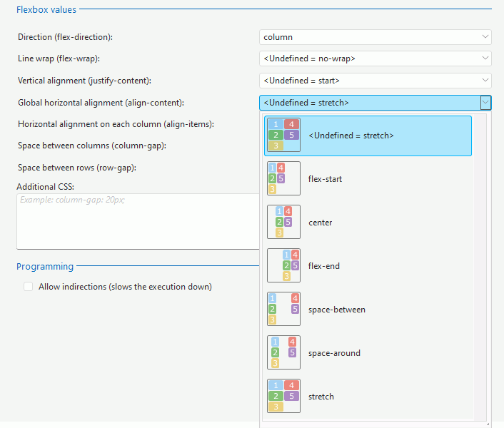Click the stretch layout preview icon
This screenshot has height=428, width=504.
[283, 396]
